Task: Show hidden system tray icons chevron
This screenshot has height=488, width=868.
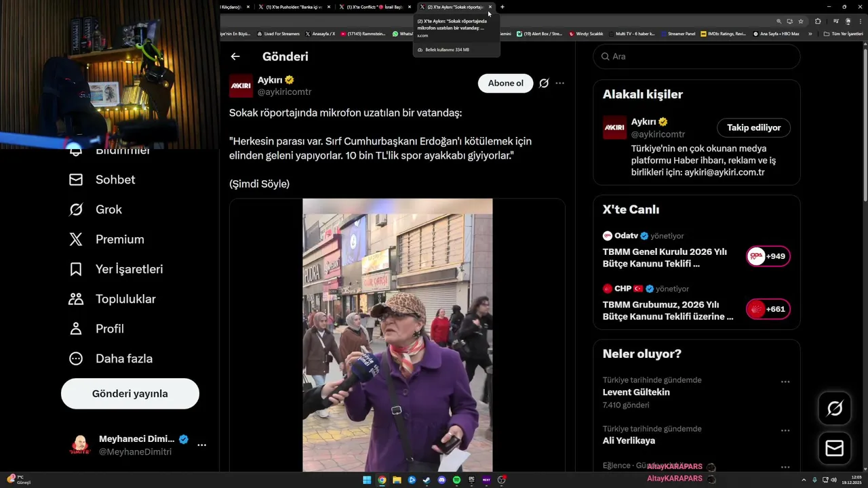Action: pos(804,480)
